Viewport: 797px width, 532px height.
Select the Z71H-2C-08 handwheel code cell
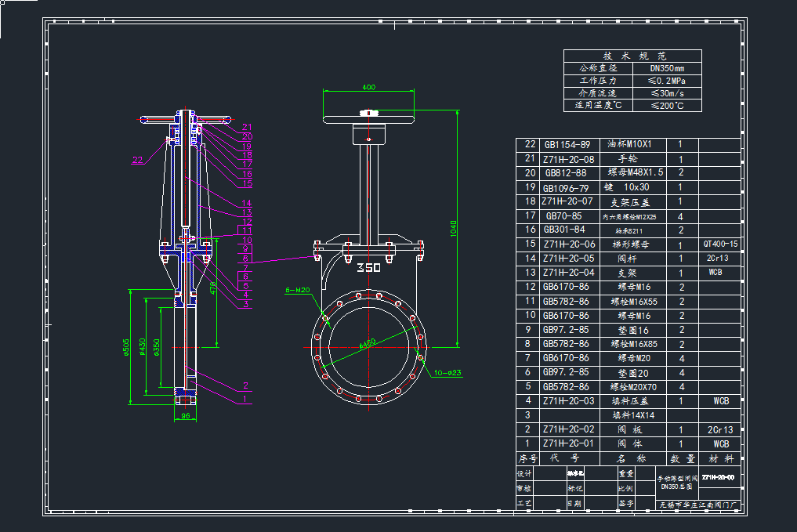pos(569,159)
